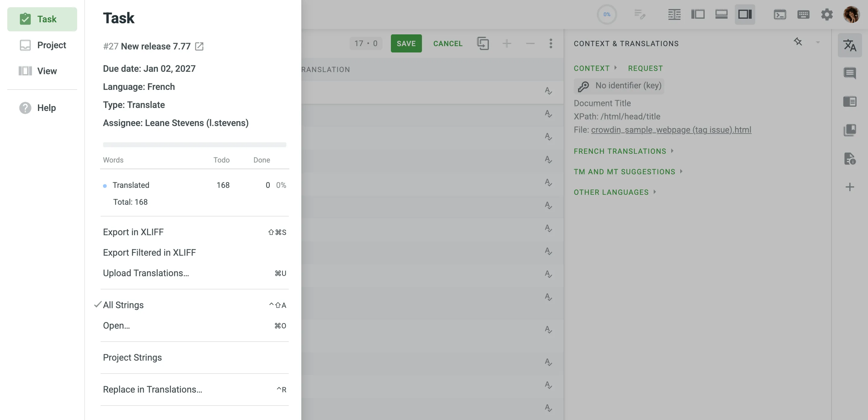Open the Help sidebar icon
Viewport: 868px width, 420px height.
pyautogui.click(x=38, y=108)
